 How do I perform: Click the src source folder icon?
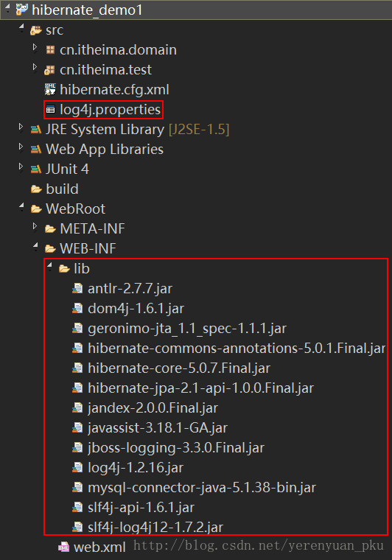pyautogui.click(x=35, y=30)
